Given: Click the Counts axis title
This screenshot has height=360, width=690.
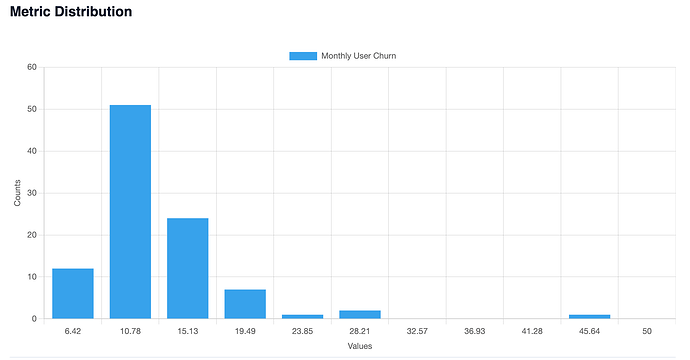Looking at the screenshot, I should click(18, 193).
